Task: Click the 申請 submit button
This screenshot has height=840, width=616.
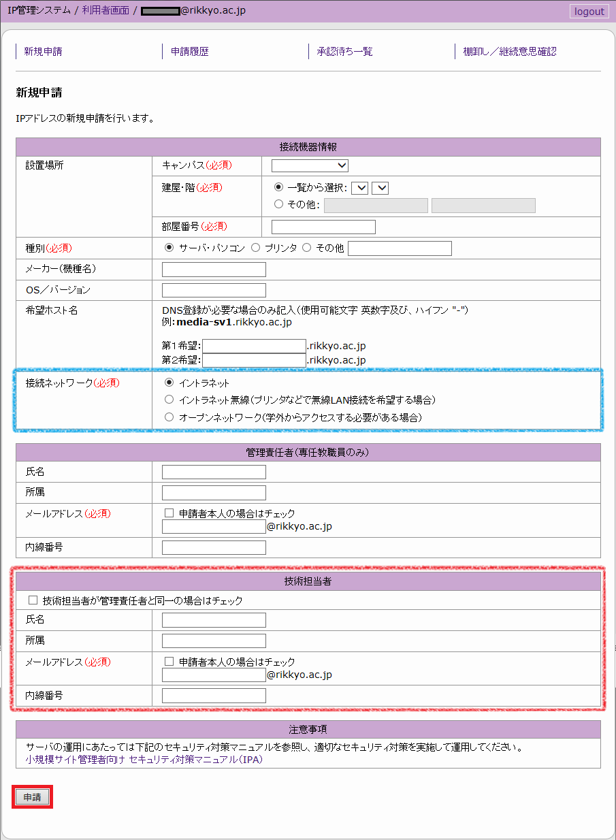Action: [x=33, y=797]
